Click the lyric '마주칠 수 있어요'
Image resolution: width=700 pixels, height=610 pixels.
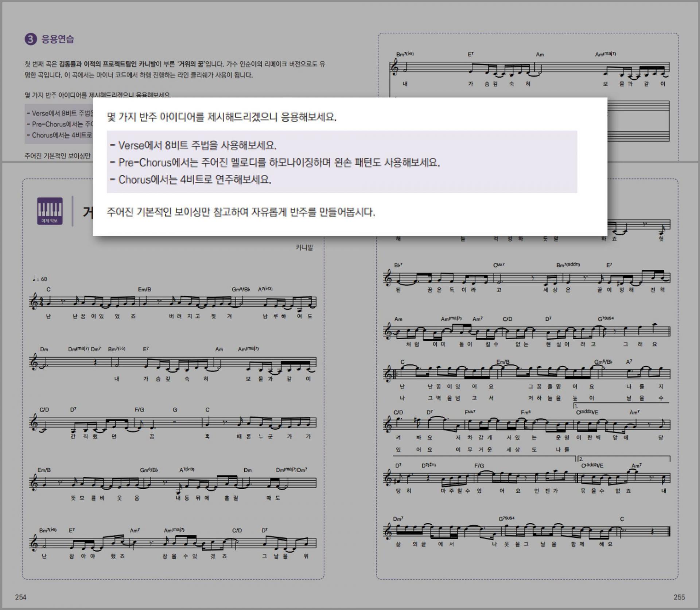[x=481, y=491]
